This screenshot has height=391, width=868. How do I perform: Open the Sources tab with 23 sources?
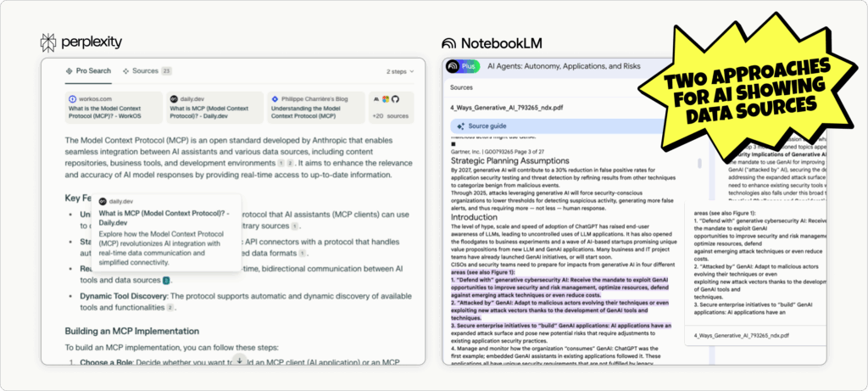click(x=147, y=71)
